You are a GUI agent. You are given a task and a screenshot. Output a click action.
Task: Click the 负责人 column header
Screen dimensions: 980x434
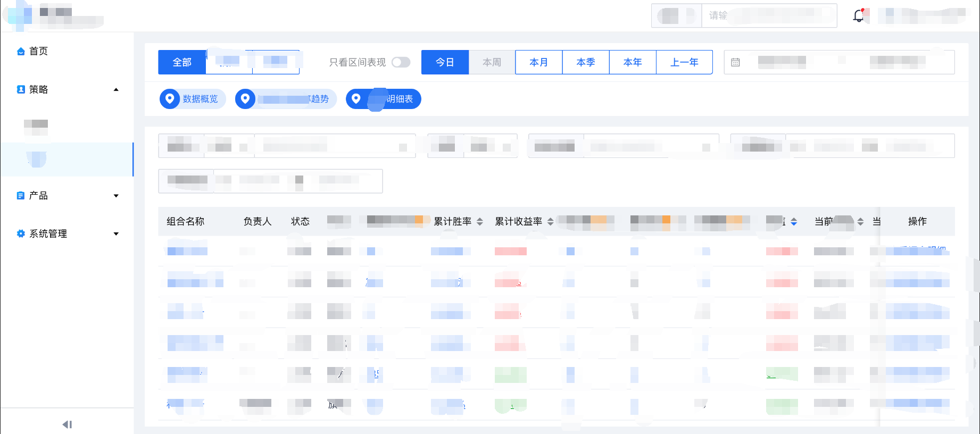(258, 221)
